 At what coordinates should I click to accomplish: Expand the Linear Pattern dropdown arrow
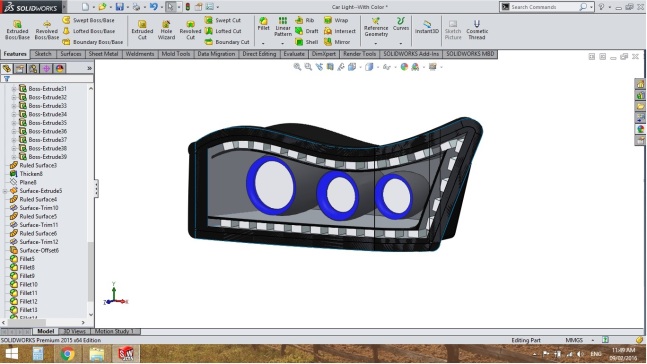(283, 43)
